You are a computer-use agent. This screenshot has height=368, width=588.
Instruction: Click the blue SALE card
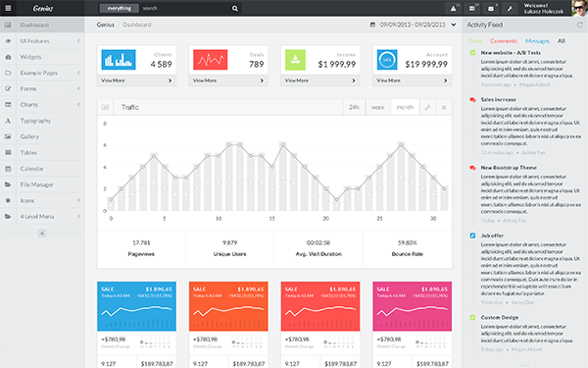click(x=136, y=306)
